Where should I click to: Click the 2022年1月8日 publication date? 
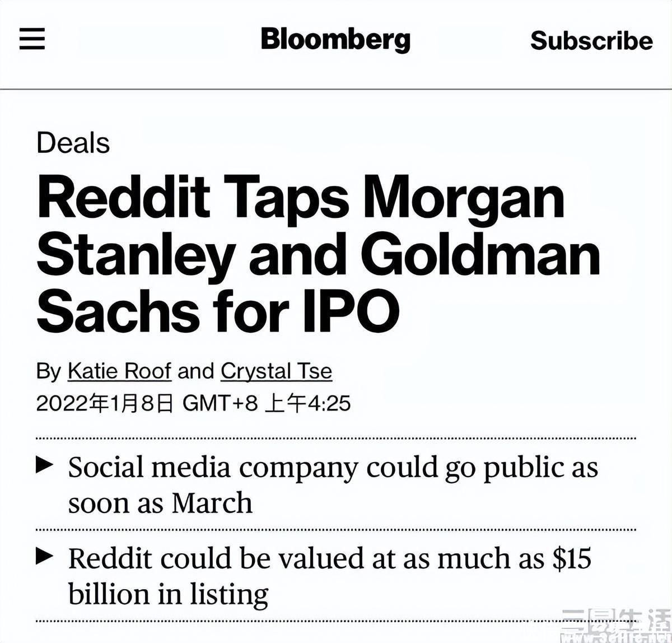pyautogui.click(x=105, y=403)
